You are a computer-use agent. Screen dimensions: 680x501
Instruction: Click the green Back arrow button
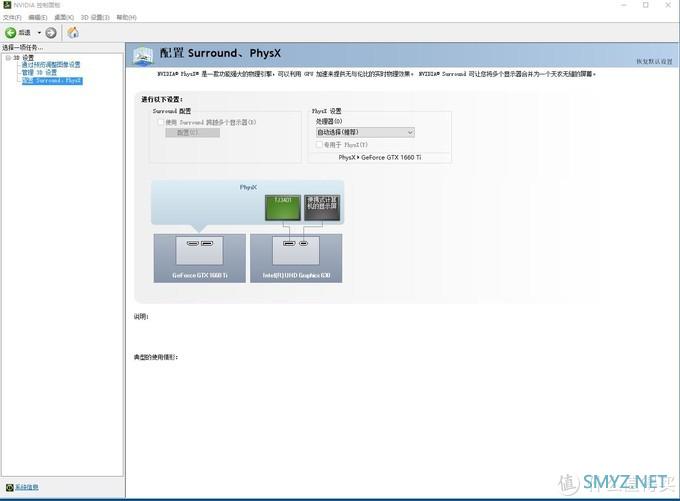pos(11,33)
